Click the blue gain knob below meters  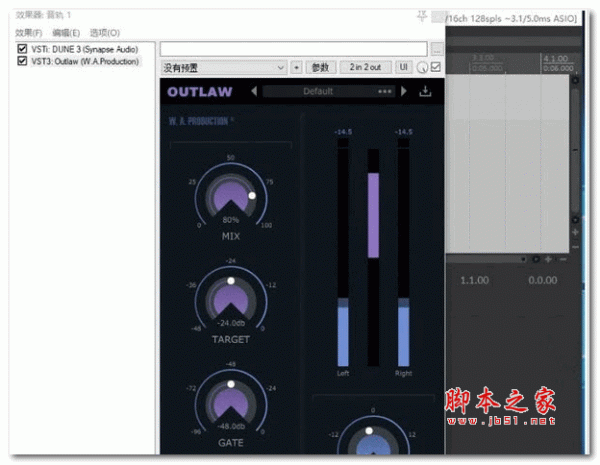[373, 442]
